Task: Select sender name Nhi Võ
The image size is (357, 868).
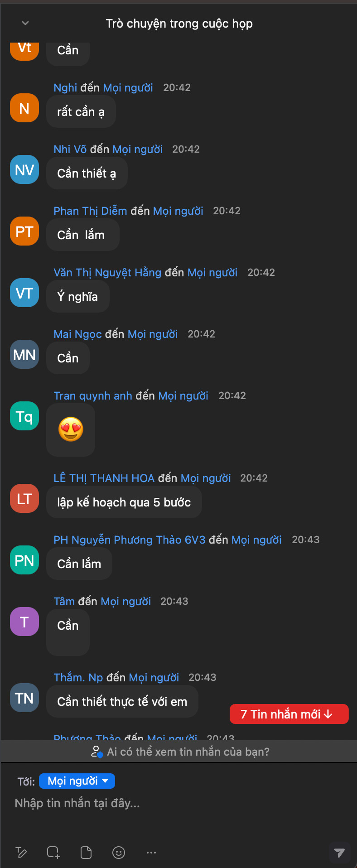Action: [70, 149]
